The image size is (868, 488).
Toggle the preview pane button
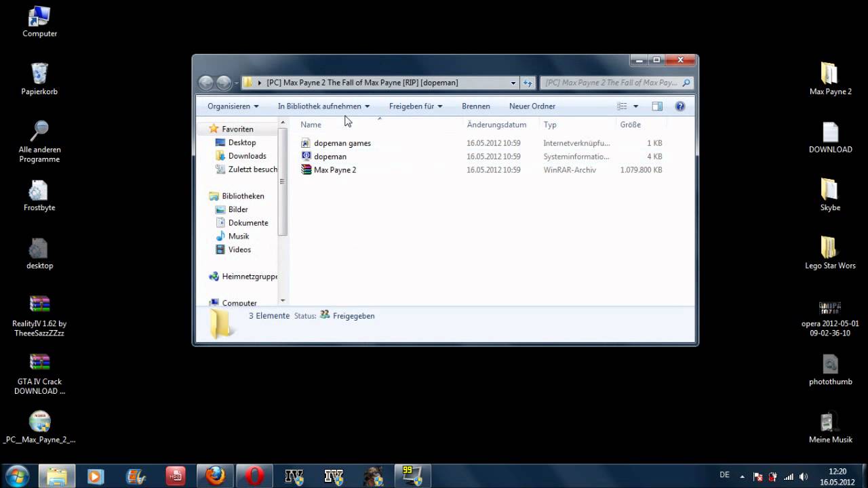657,106
